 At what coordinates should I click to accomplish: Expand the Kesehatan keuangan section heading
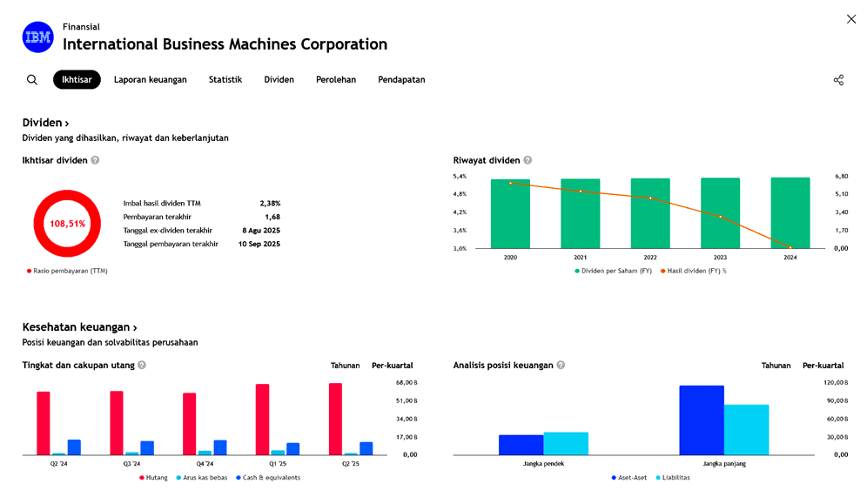coord(79,328)
